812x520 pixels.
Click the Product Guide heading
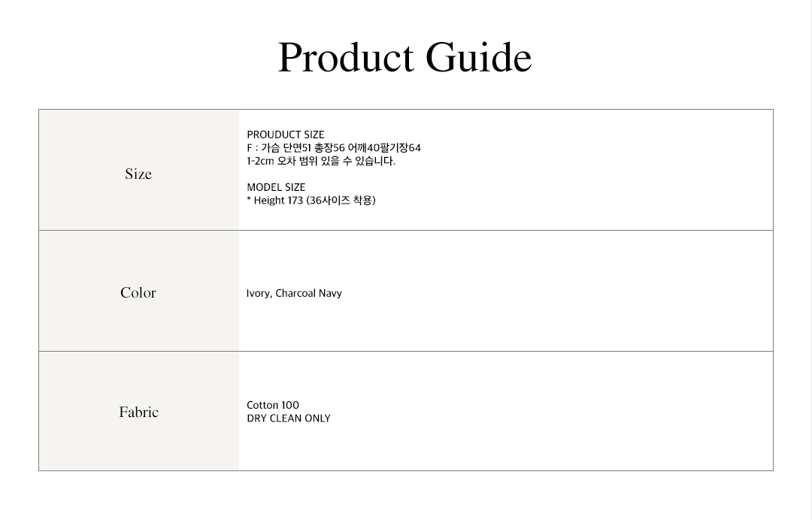coord(405,57)
